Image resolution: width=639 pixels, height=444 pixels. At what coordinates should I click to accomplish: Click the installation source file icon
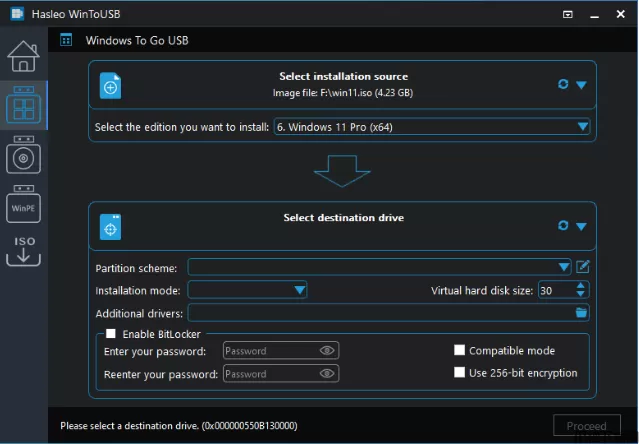click(x=111, y=88)
